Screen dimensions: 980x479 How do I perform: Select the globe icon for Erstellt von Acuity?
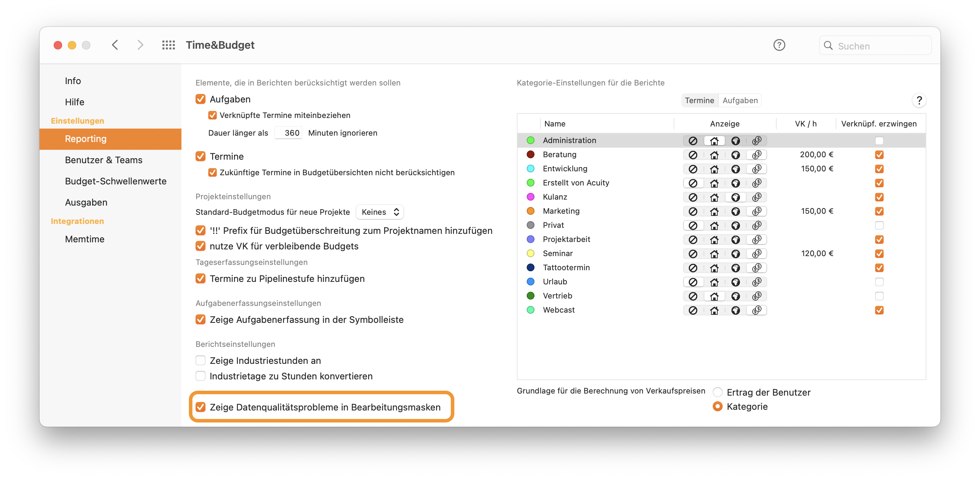click(x=735, y=183)
